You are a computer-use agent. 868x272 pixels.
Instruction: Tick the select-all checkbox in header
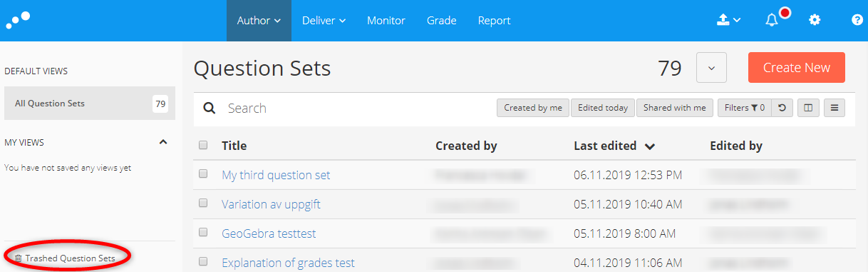[x=203, y=145]
